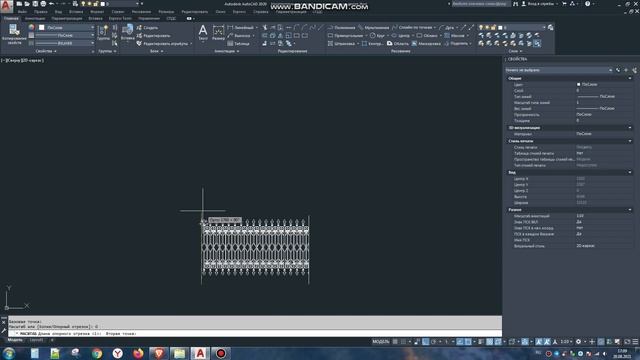640x360 pixels.
Task: Click the Layer Properties icon right of layer dropdown
Action: 551,27
